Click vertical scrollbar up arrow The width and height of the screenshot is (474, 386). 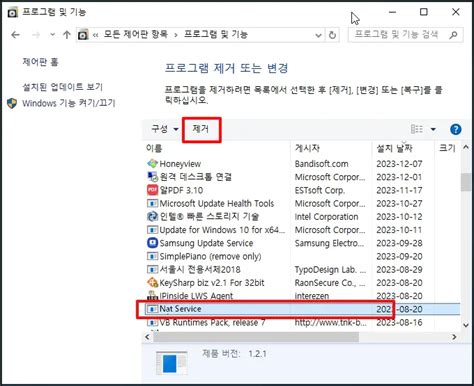(466, 147)
